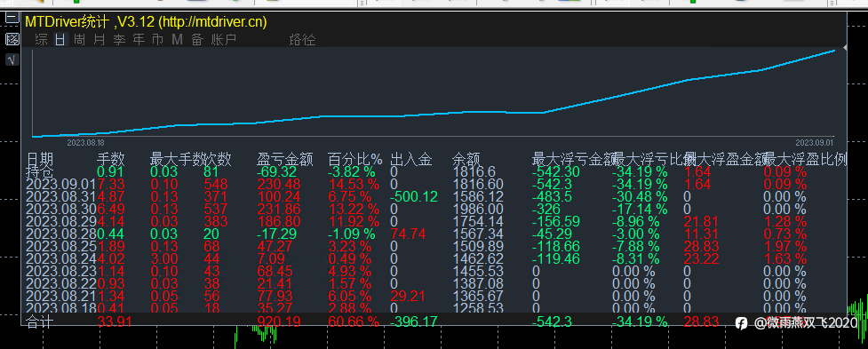Switch to the 账户 account tab

224,40
